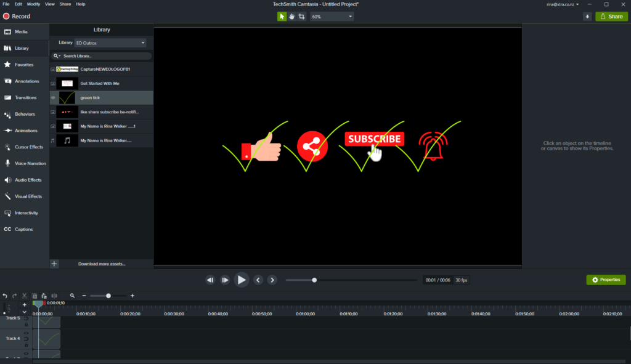Open the View menu
This screenshot has width=631, height=364.
[49, 4]
